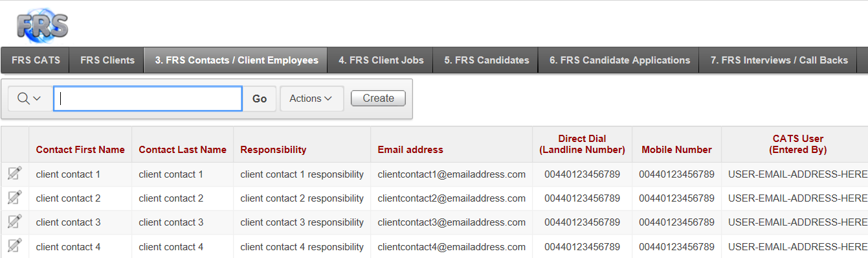868x258 pixels.
Task: Click the FRS logo icon
Action: pyautogui.click(x=42, y=26)
